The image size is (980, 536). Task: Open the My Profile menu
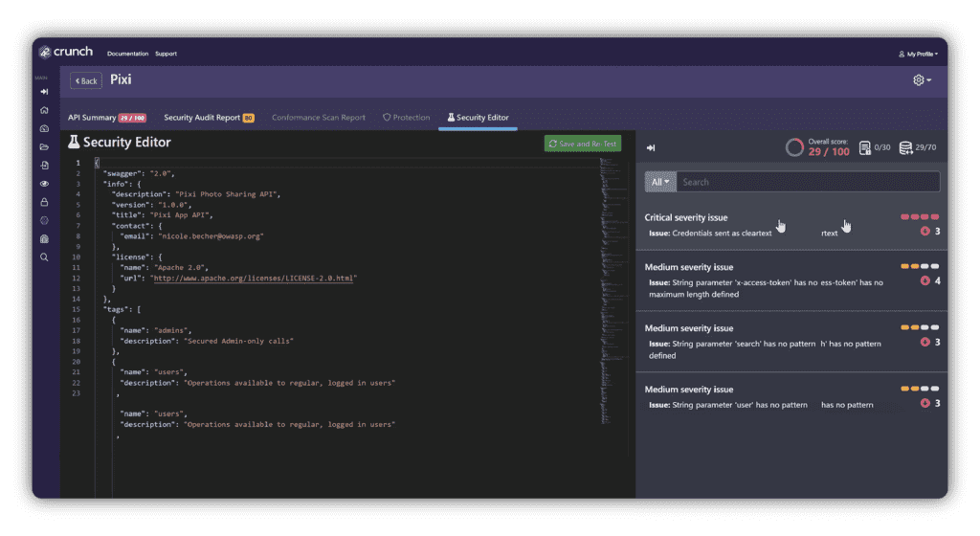918,54
